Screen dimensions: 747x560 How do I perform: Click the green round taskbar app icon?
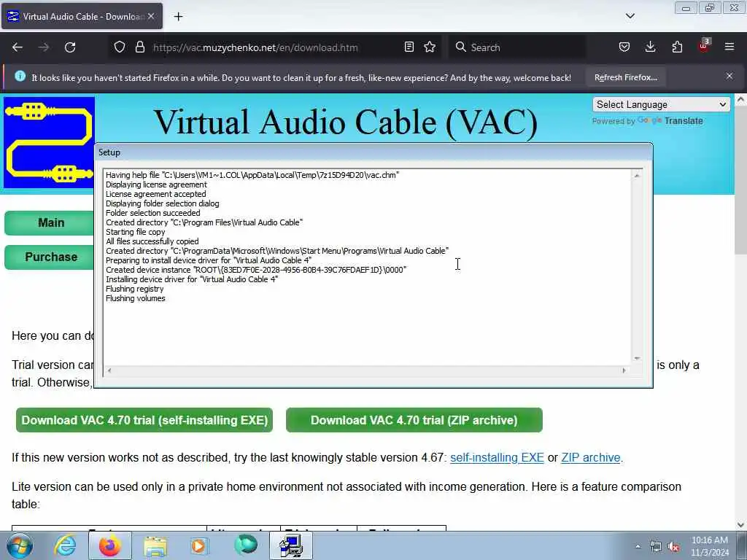[246, 545]
